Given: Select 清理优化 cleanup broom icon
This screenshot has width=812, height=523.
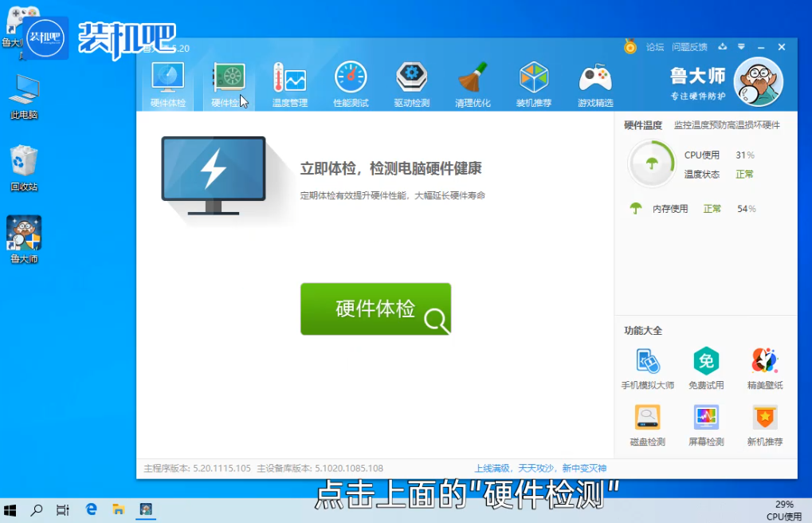Looking at the screenshot, I should 473,85.
